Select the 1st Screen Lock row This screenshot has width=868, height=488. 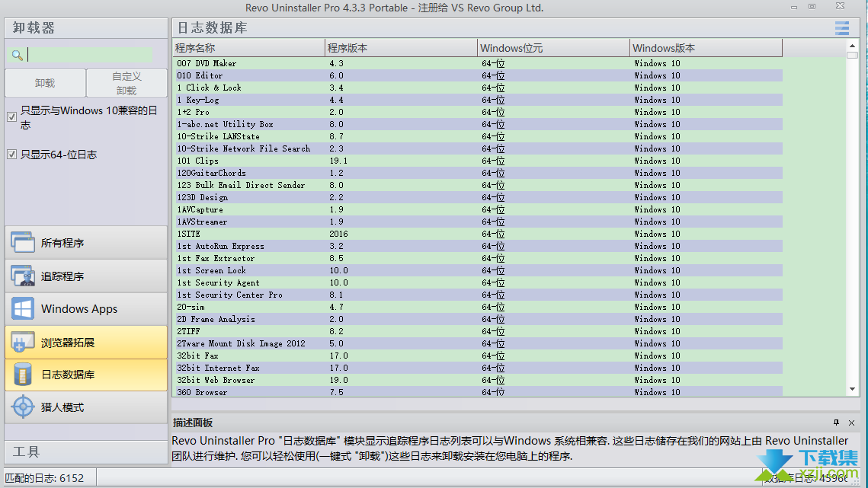[478, 270]
